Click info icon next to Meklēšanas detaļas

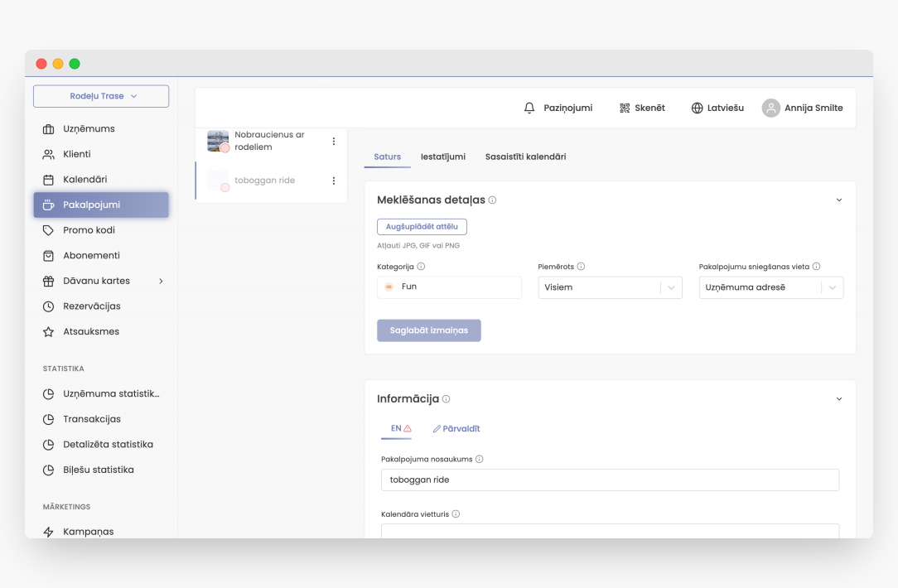point(492,200)
